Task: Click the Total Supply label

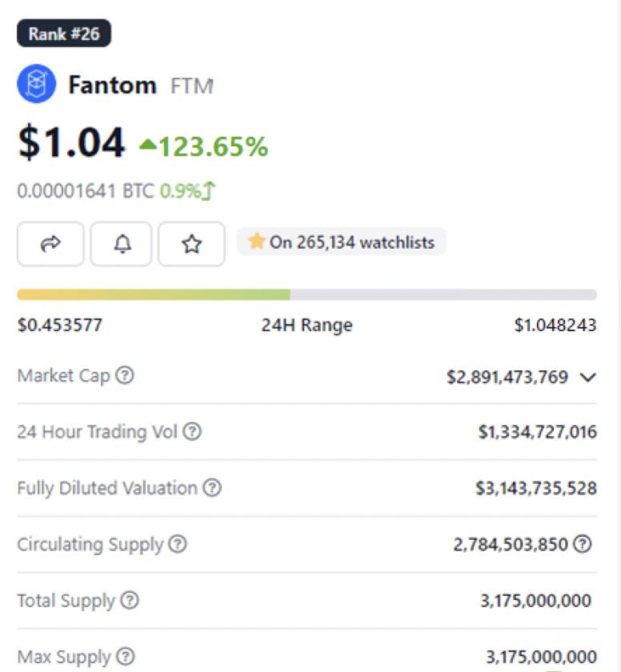Action: click(66, 601)
